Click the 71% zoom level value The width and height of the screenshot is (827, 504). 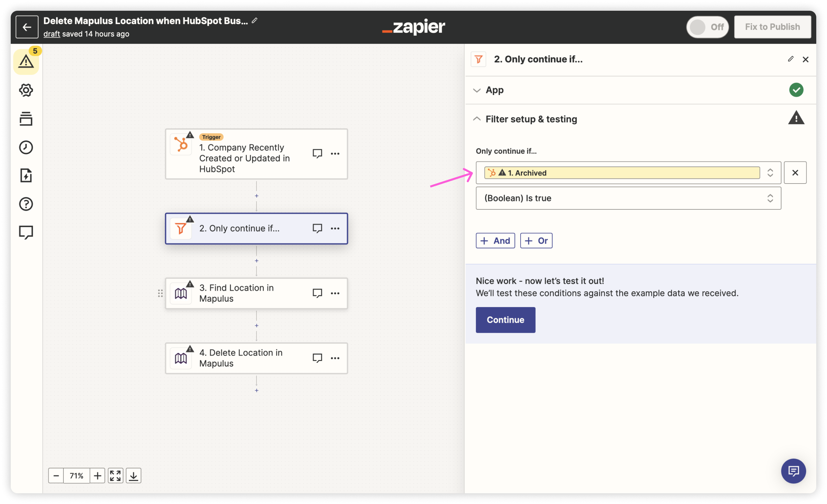(x=77, y=475)
